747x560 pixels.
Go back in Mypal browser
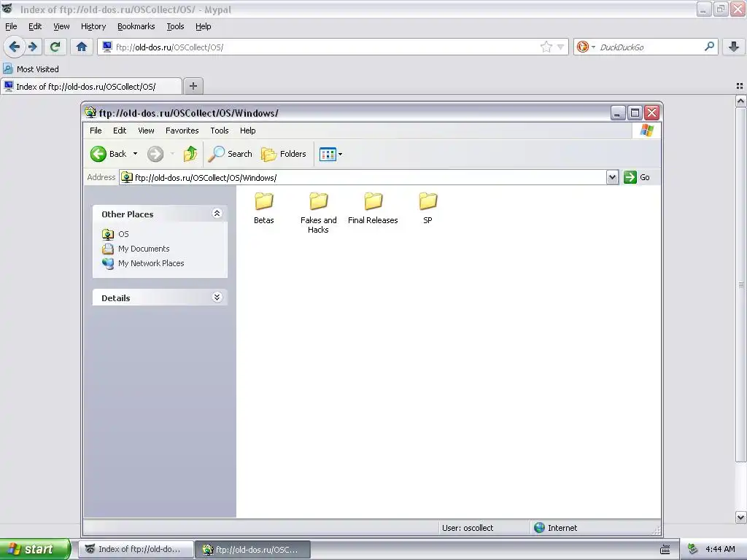coord(15,47)
